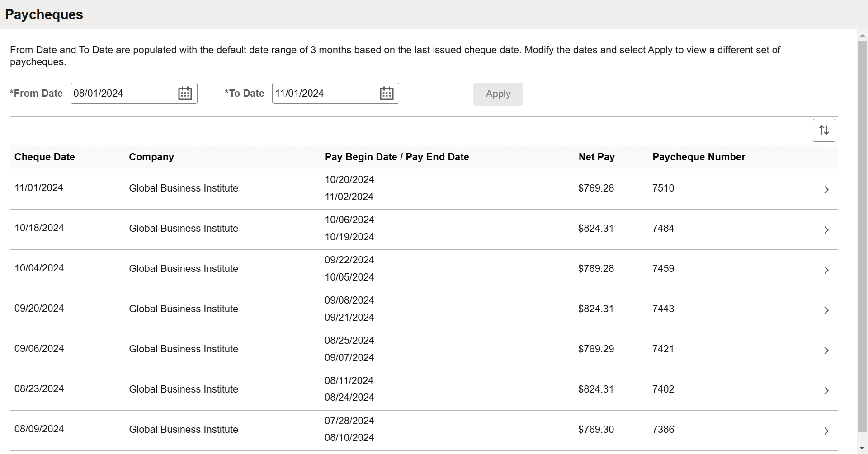The width and height of the screenshot is (868, 454).
Task: Click the sort paycheques icon button
Action: point(824,130)
